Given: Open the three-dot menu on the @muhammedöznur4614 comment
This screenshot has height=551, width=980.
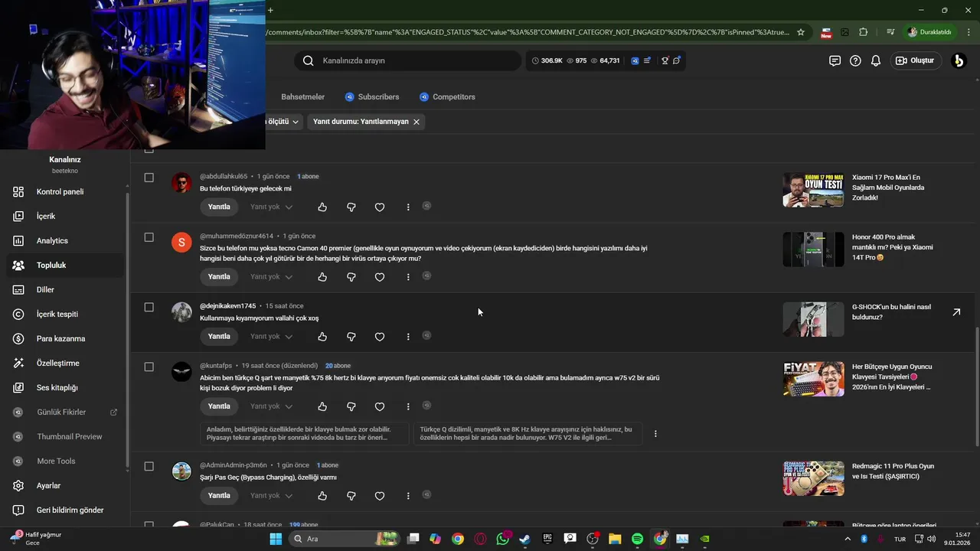Looking at the screenshot, I should (x=408, y=277).
